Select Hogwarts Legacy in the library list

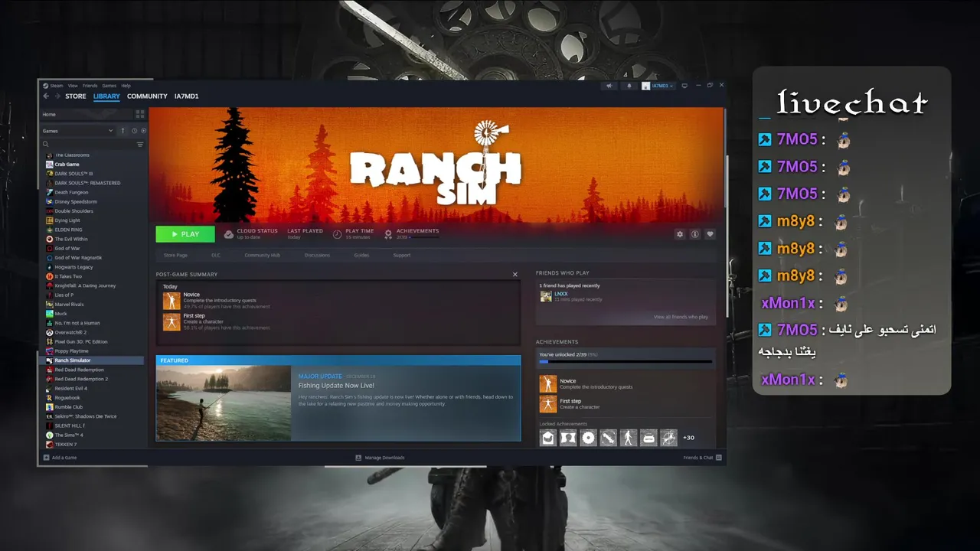(73, 267)
